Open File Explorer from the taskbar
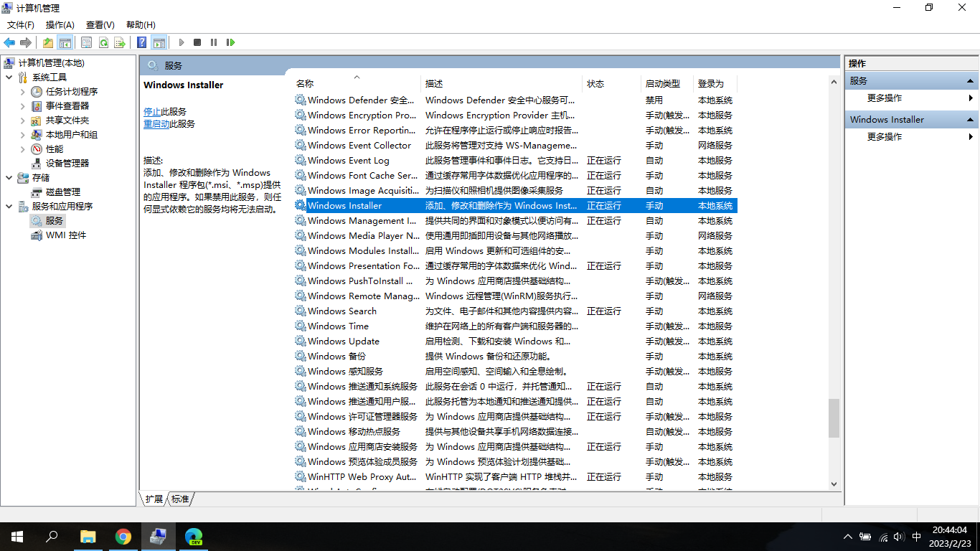980x551 pixels. click(88, 537)
